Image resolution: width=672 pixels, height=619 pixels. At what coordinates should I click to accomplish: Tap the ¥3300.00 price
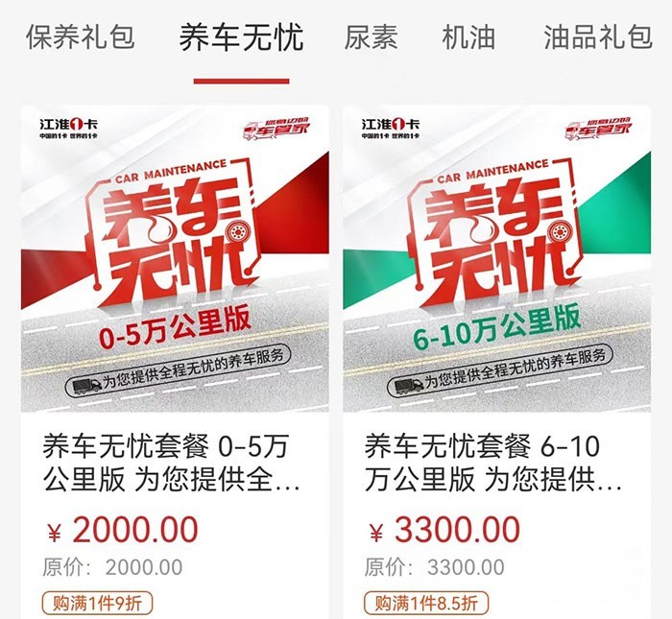pos(444,530)
